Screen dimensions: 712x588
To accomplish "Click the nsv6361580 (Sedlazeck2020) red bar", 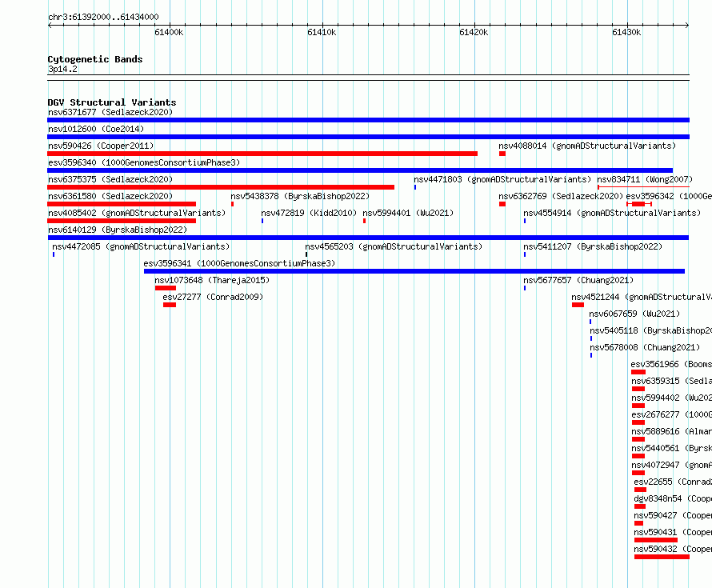I will [x=122, y=204].
